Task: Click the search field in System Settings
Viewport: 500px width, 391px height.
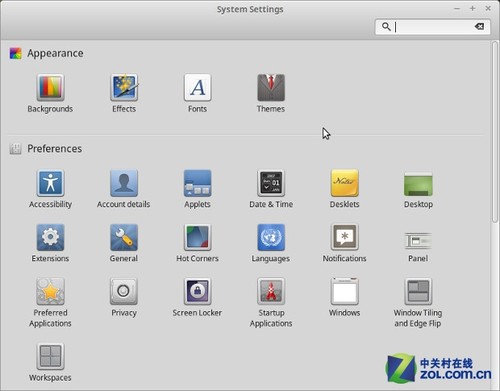Action: click(x=433, y=27)
